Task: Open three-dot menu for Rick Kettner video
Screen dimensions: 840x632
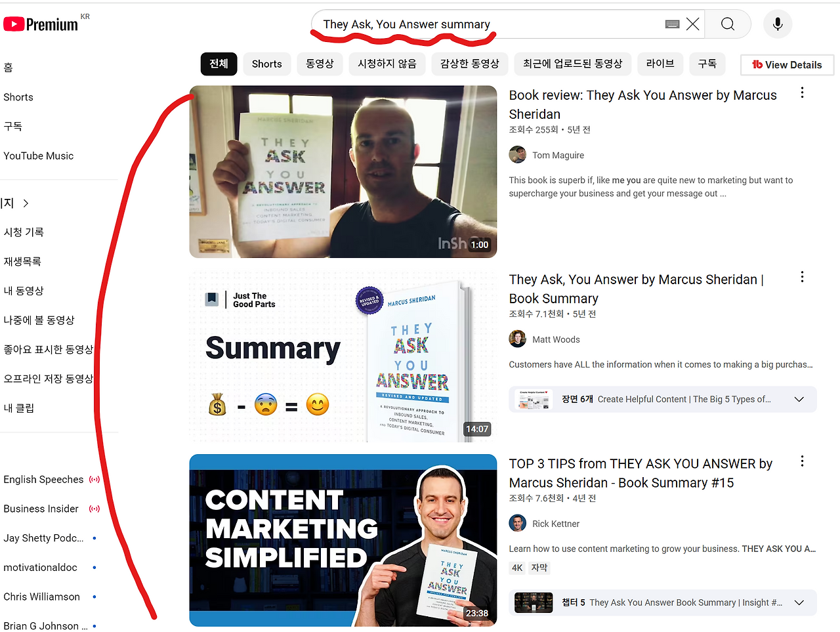Action: (802, 461)
